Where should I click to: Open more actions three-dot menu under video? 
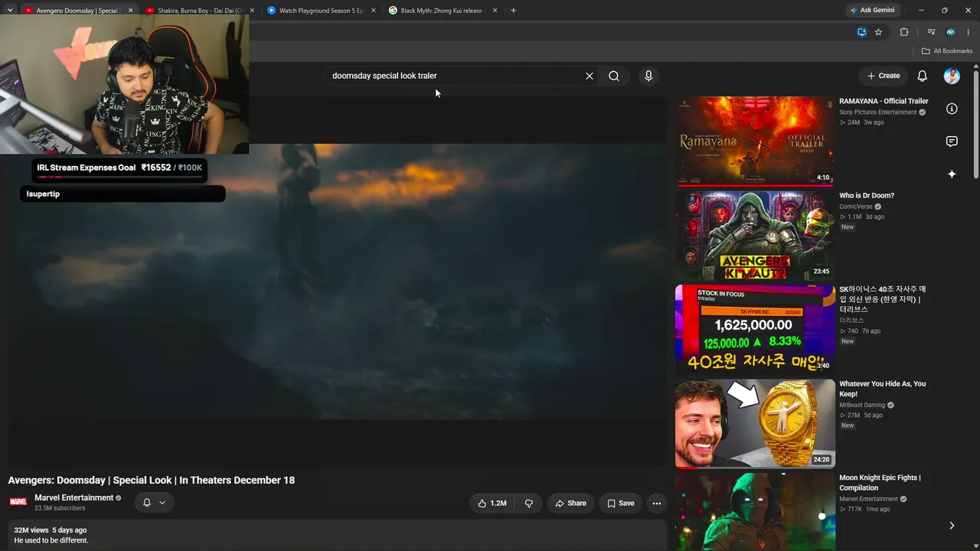(x=656, y=503)
